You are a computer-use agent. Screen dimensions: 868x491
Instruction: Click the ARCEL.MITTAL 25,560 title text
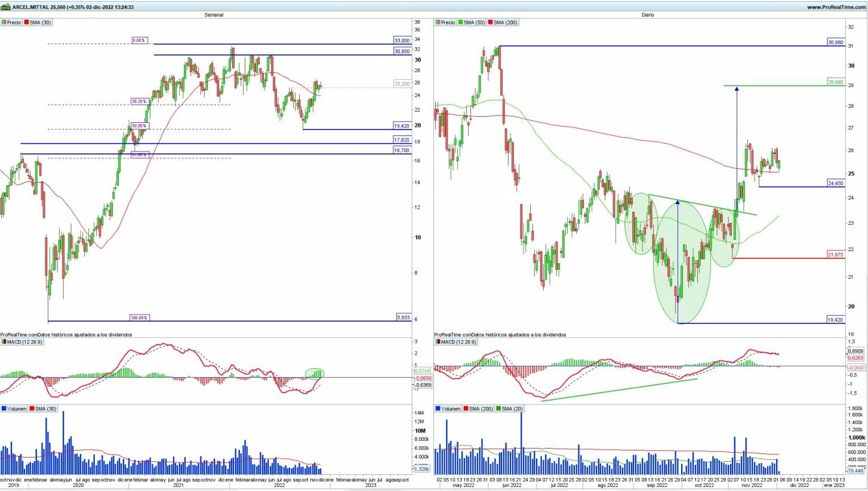click(39, 7)
